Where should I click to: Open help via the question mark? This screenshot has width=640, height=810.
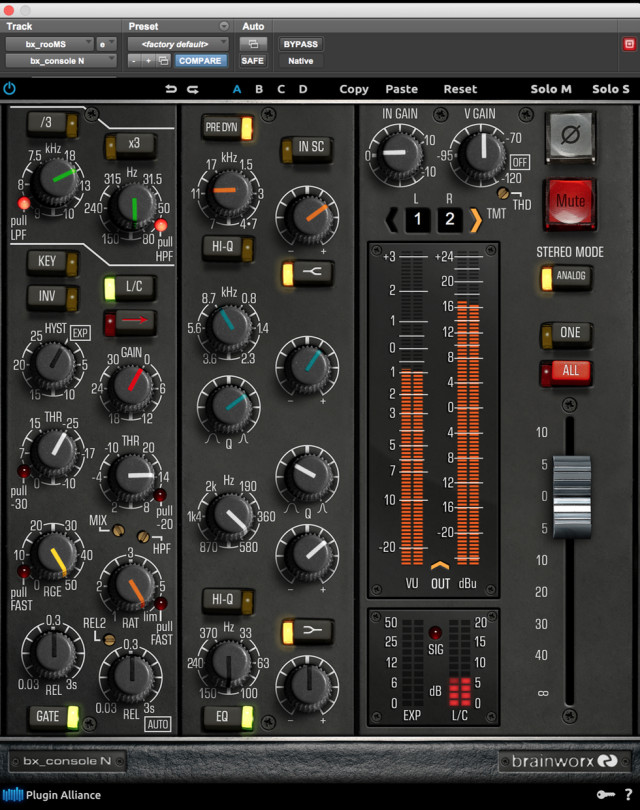coord(627,795)
